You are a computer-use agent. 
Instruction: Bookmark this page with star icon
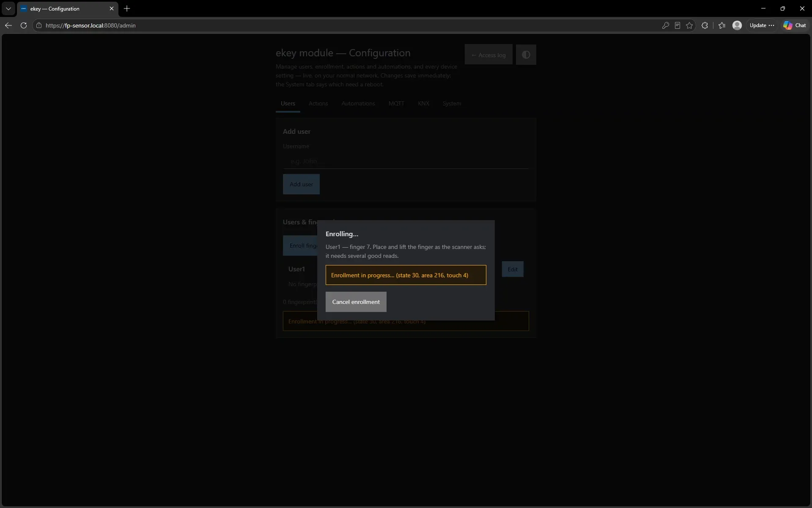pos(689,25)
